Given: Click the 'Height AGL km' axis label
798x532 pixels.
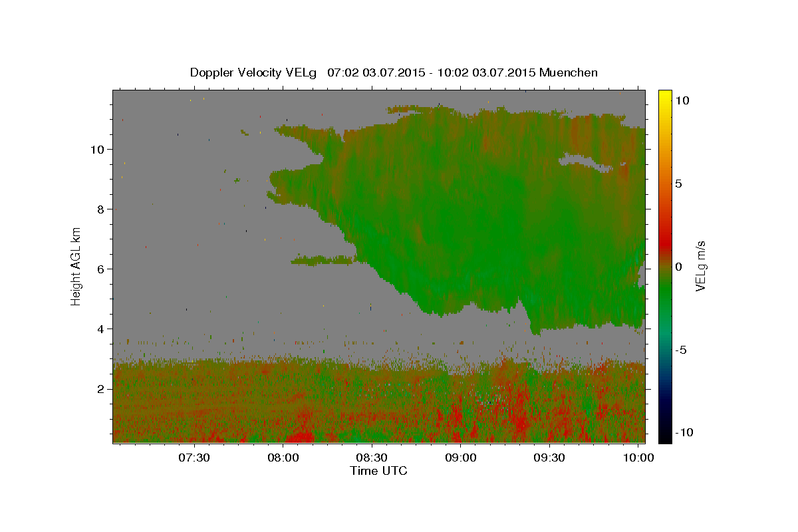Looking at the screenshot, I should point(76,266).
